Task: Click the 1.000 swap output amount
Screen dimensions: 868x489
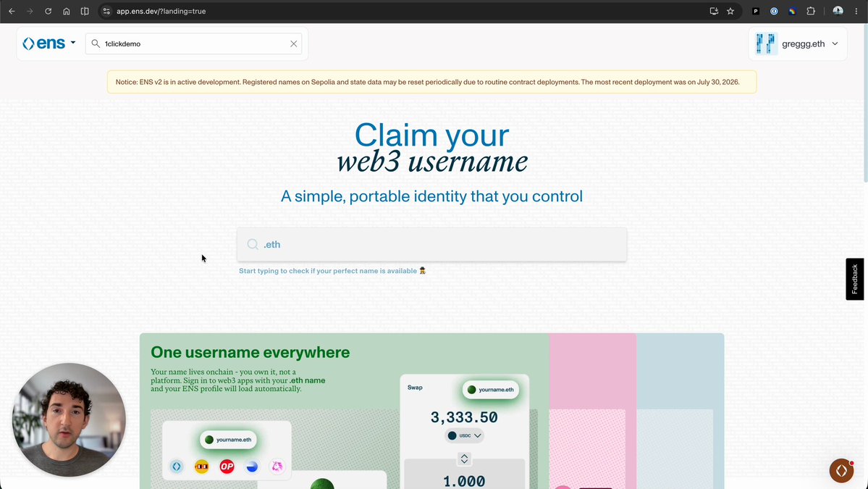Action: click(464, 481)
